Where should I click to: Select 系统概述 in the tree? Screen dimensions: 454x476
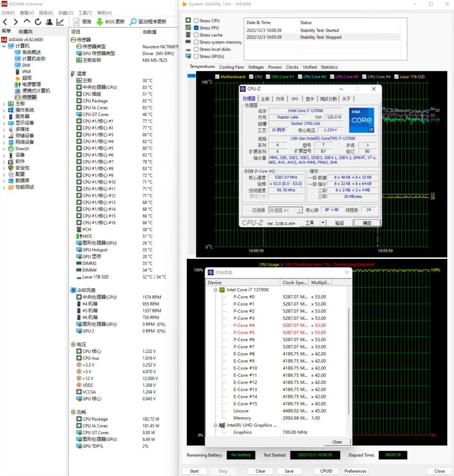(x=31, y=52)
